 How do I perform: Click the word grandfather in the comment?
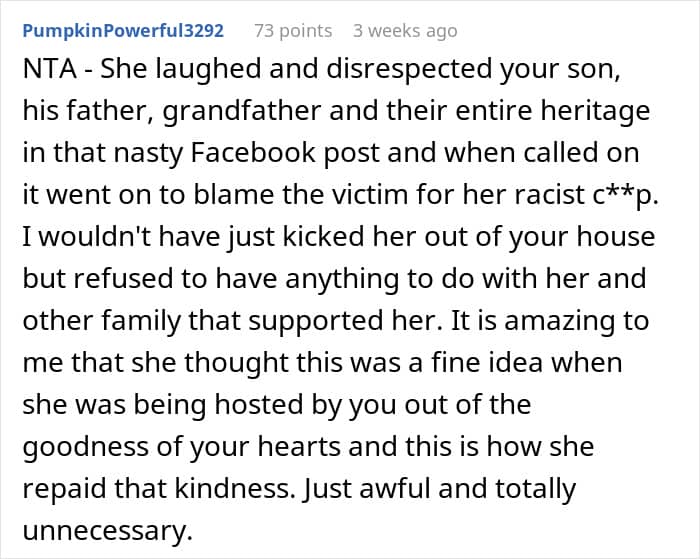pyautogui.click(x=242, y=111)
